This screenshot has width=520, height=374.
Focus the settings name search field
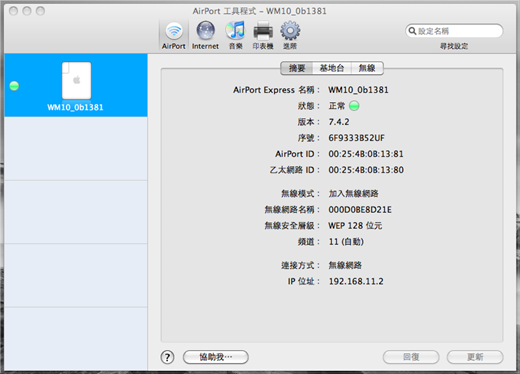pos(454,31)
